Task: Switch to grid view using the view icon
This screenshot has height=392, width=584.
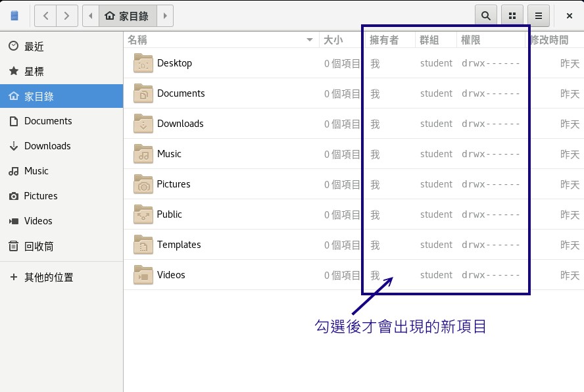Action: point(512,15)
